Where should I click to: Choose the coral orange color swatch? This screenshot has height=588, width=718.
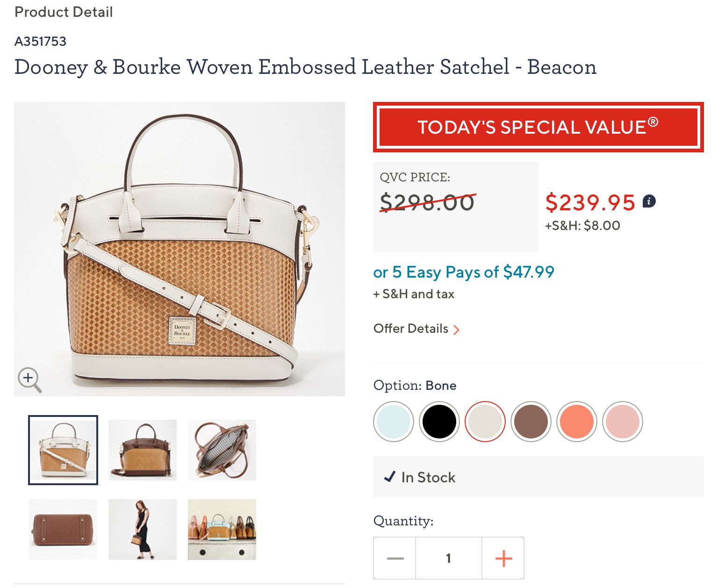[577, 422]
